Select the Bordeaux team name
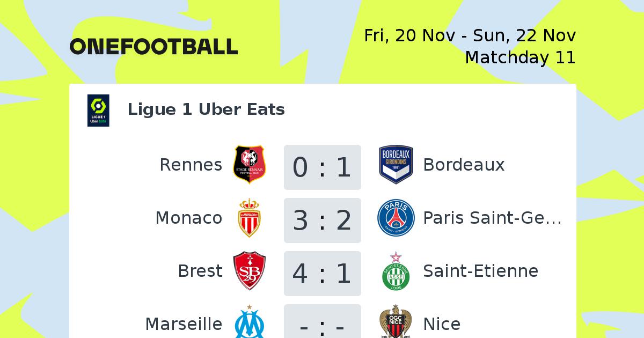Screen dimensions: 644x338 click(464, 165)
